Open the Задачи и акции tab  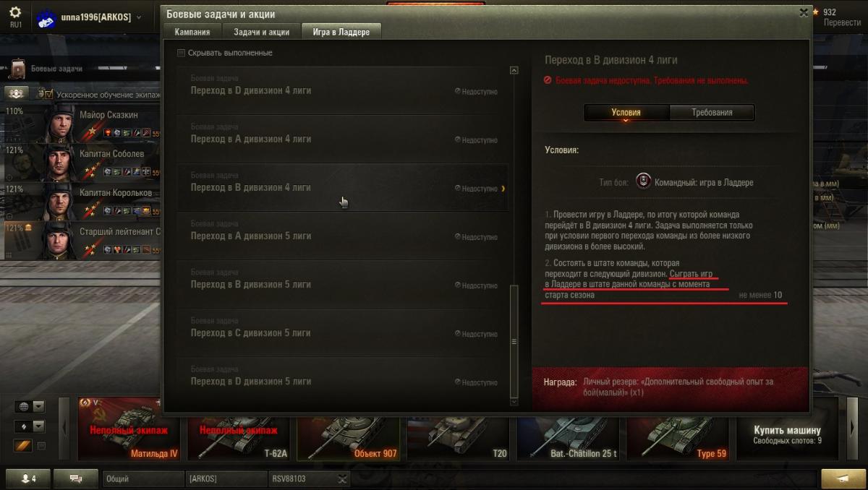(x=261, y=32)
